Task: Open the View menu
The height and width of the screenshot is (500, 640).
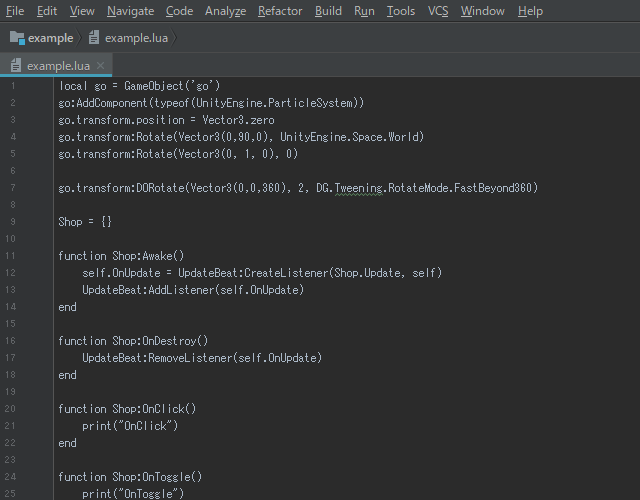Action: 82,11
